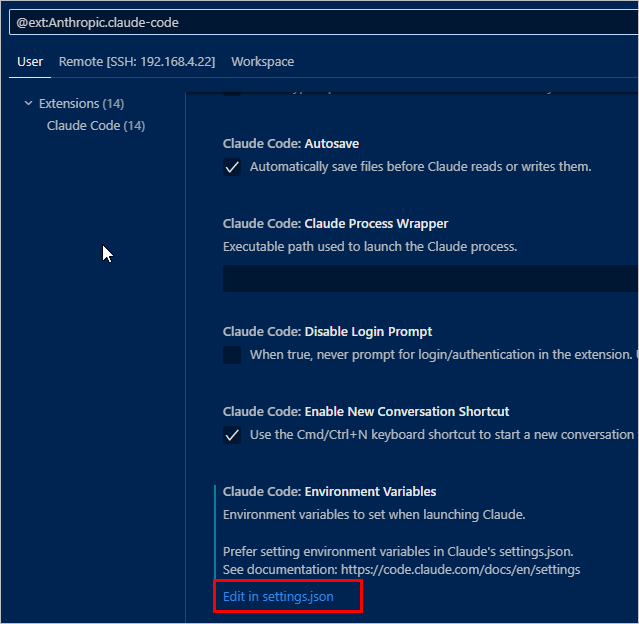This screenshot has width=639, height=624.
Task: Select the User settings tab
Action: click(30, 62)
